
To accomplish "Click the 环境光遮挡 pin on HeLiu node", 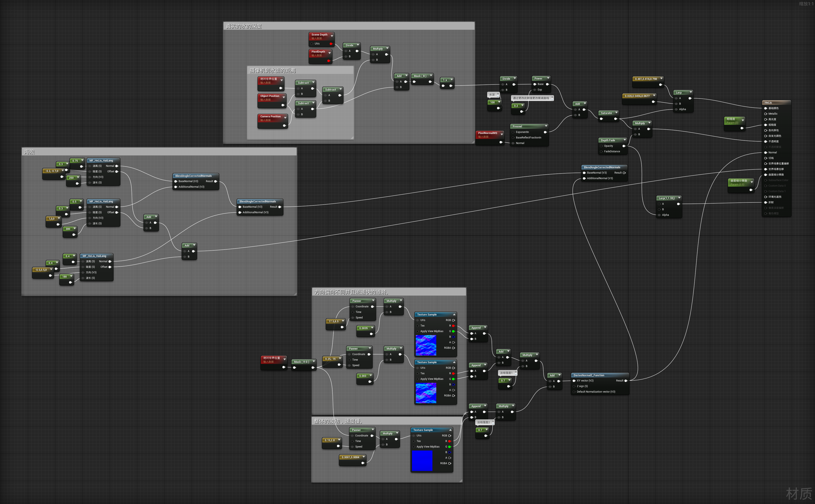I will (x=766, y=197).
